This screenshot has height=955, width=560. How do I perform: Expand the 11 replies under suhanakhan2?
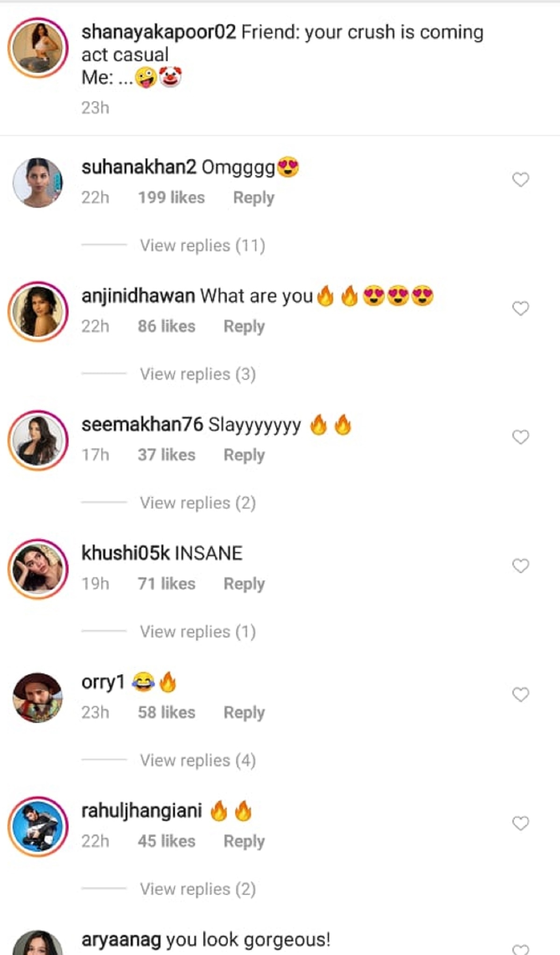click(x=203, y=246)
